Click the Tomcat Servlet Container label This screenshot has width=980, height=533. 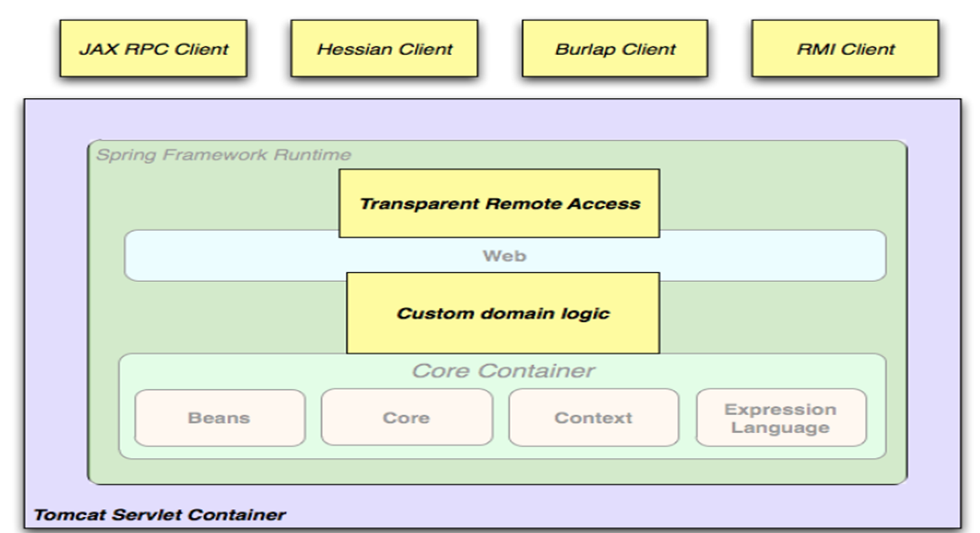pyautogui.click(x=160, y=514)
